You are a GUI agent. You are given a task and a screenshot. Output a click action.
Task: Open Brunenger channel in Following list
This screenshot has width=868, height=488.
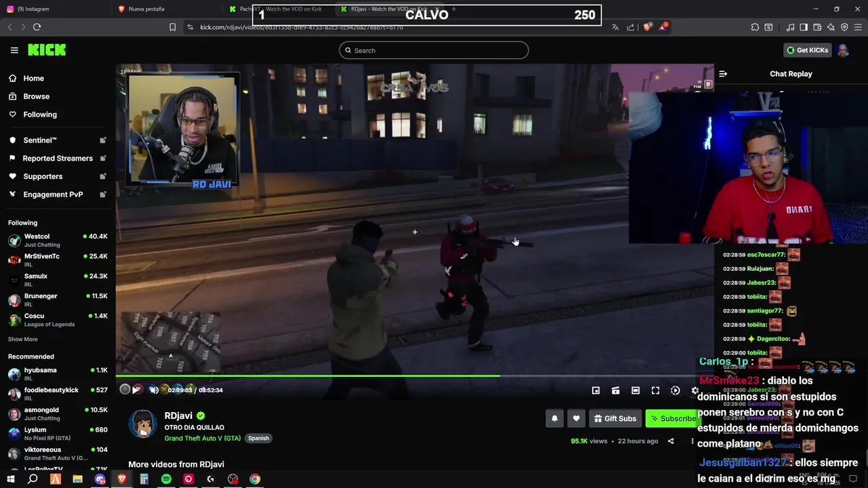pyautogui.click(x=58, y=300)
